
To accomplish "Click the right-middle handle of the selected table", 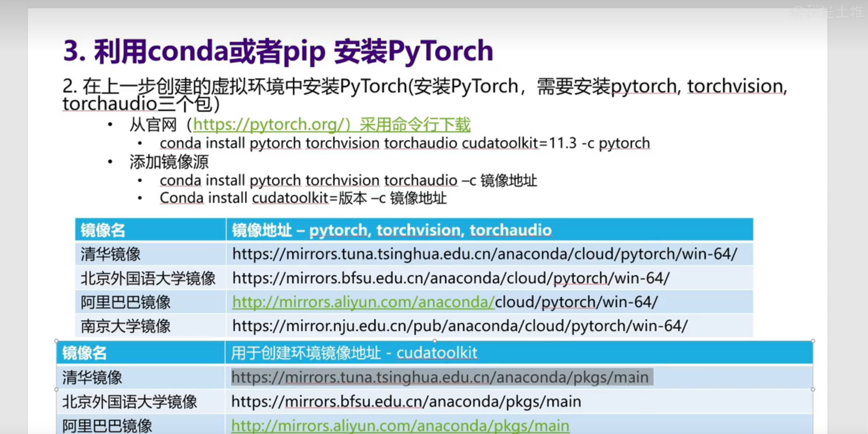I will click(x=813, y=389).
